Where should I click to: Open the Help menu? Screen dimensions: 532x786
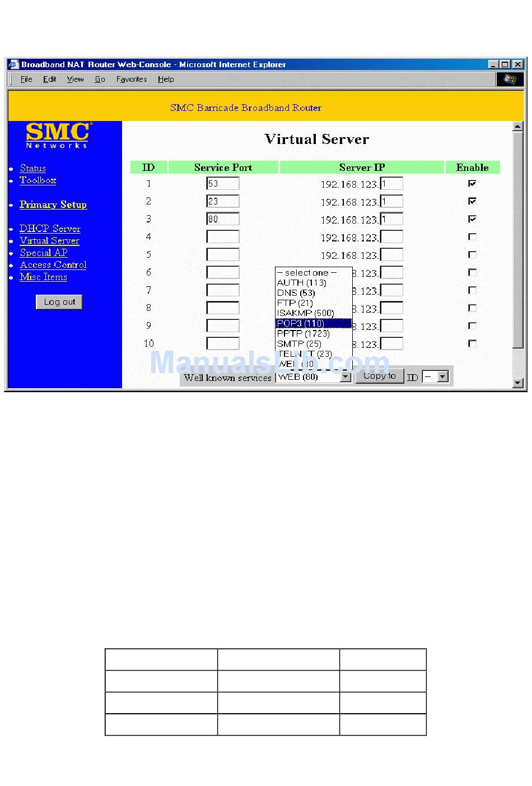tap(166, 79)
